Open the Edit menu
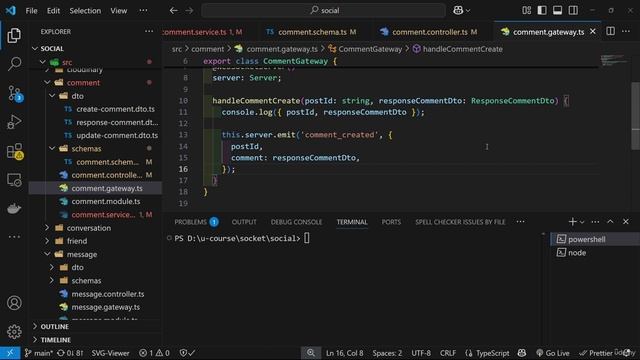Screen dimensions: 640x360 pos(53,11)
